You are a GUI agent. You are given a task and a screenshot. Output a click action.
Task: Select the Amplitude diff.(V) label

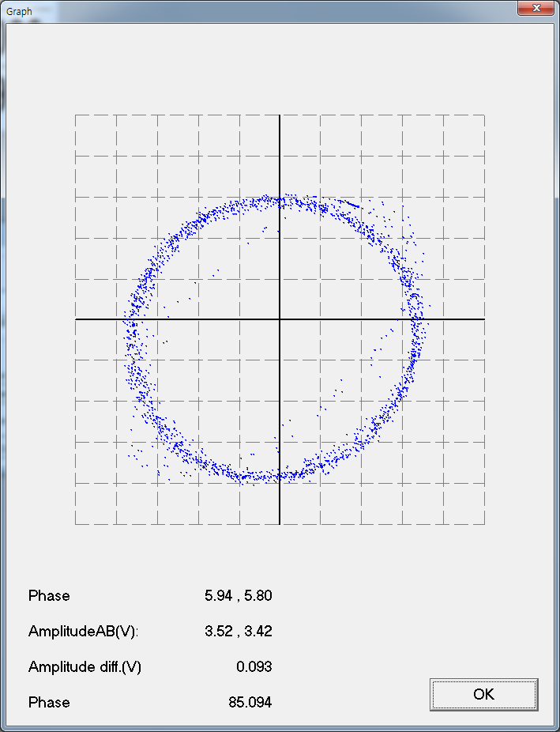(85, 666)
